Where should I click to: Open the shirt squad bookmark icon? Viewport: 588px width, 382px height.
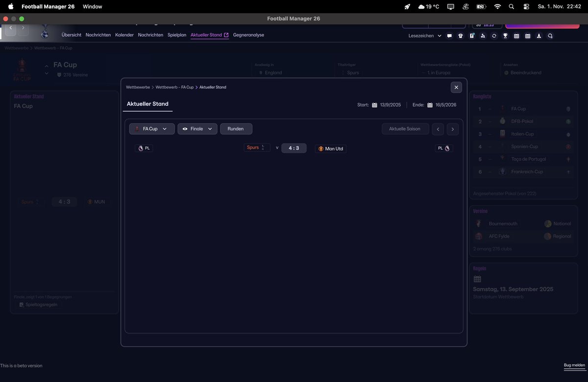coord(461,36)
